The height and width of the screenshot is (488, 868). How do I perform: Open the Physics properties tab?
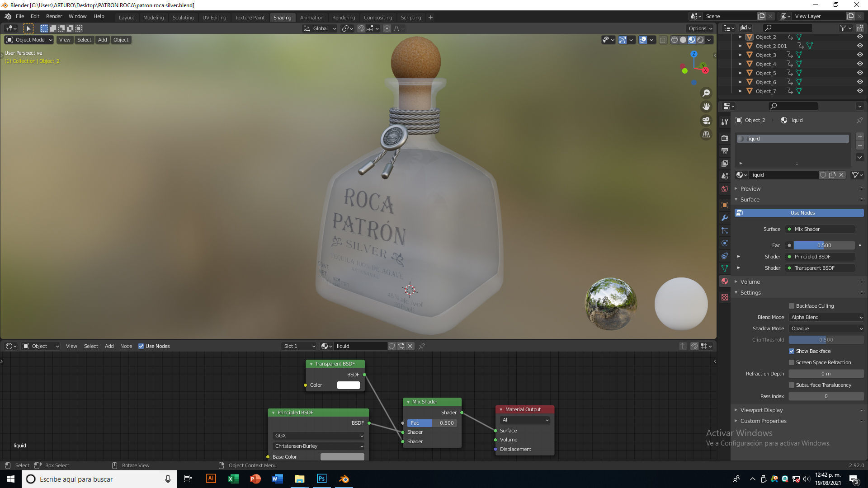pyautogui.click(x=725, y=243)
